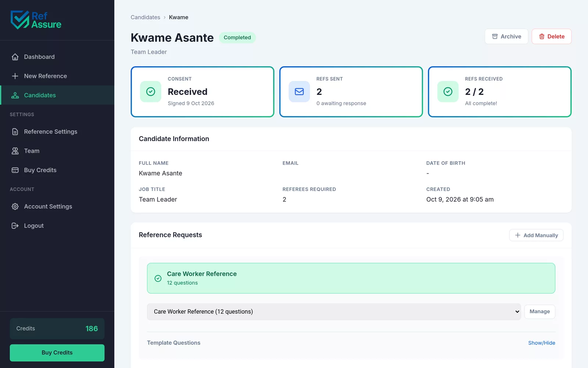Click 'Signed 9 Oct 2026' text
Image resolution: width=588 pixels, height=368 pixels.
[x=191, y=103]
